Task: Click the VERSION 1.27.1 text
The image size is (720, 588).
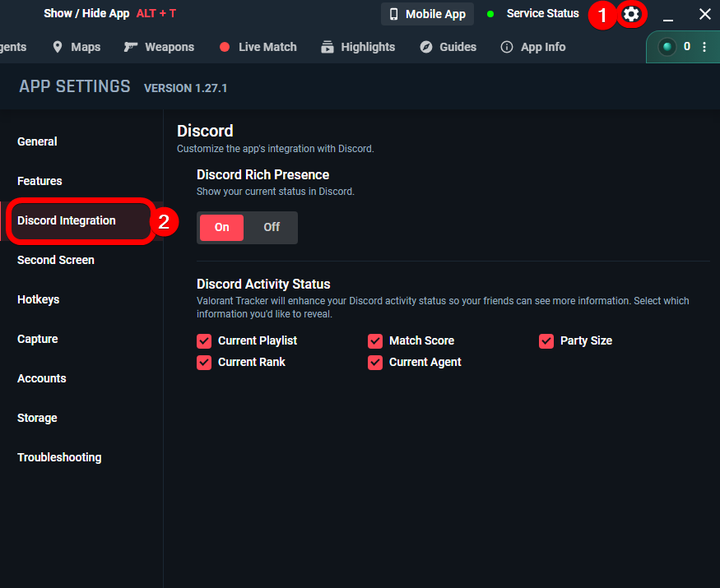Action: [185, 88]
